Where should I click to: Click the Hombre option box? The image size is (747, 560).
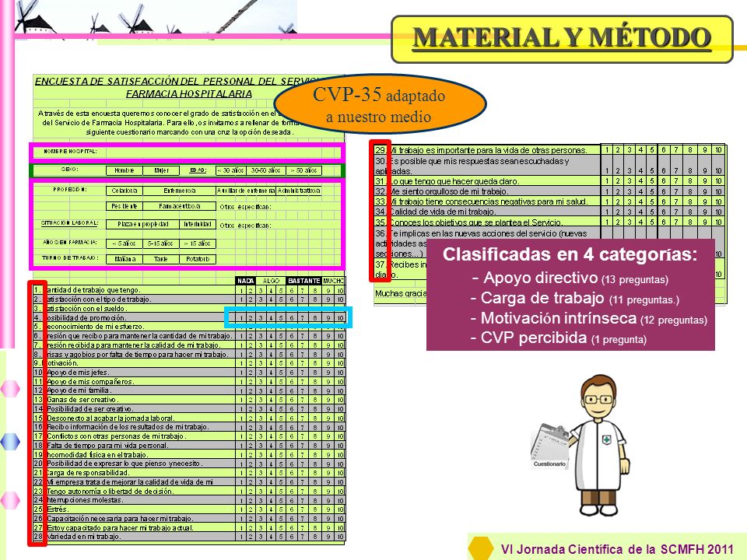click(124, 170)
